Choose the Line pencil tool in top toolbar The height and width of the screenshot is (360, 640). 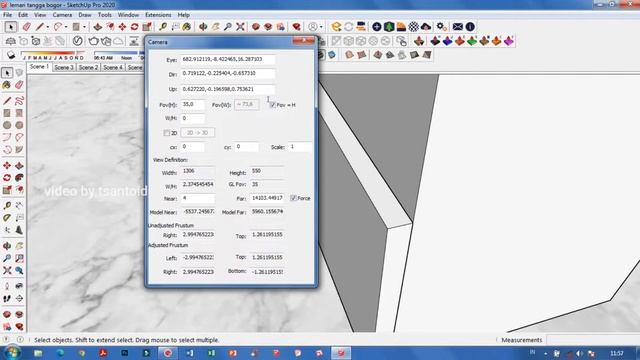(x=40, y=27)
